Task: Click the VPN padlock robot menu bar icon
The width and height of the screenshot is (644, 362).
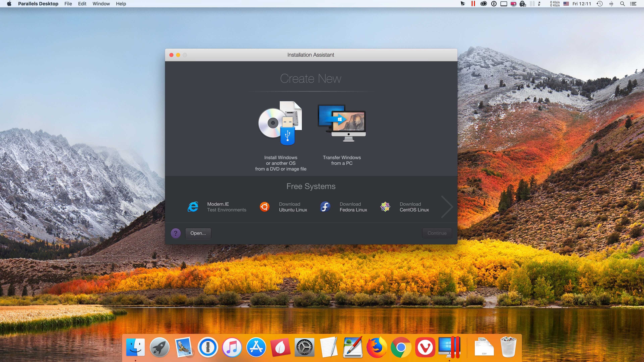Action: tap(523, 4)
